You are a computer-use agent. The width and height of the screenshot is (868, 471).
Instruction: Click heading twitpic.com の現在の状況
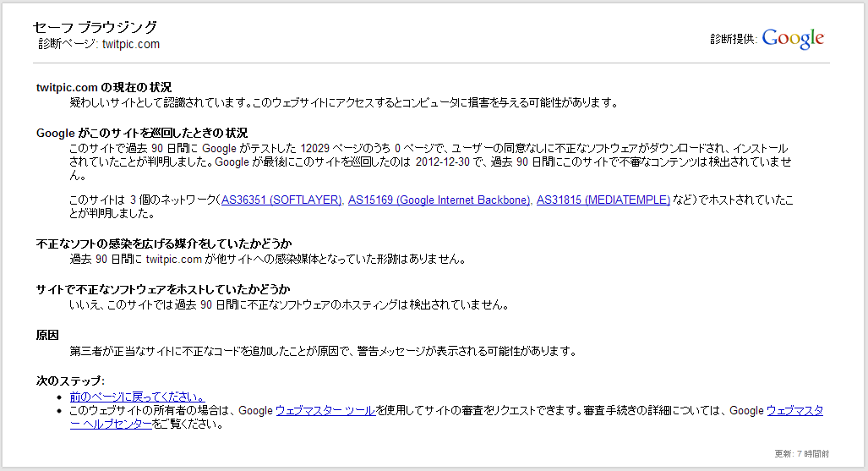pos(104,87)
